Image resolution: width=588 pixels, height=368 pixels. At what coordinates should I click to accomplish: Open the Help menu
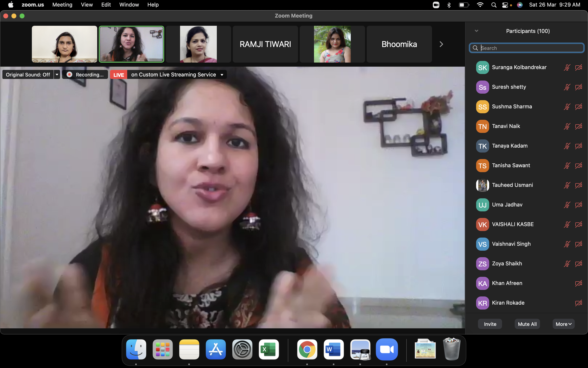tap(153, 5)
